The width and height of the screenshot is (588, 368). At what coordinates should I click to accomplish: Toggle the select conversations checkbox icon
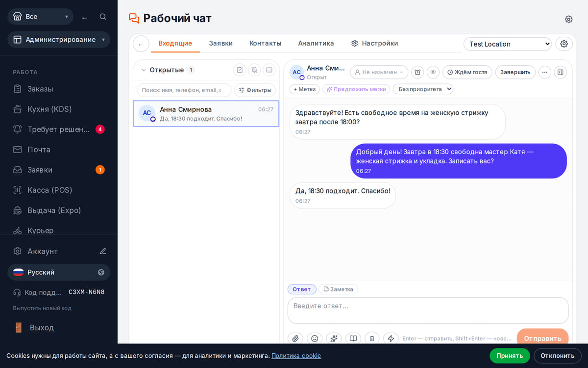click(240, 70)
